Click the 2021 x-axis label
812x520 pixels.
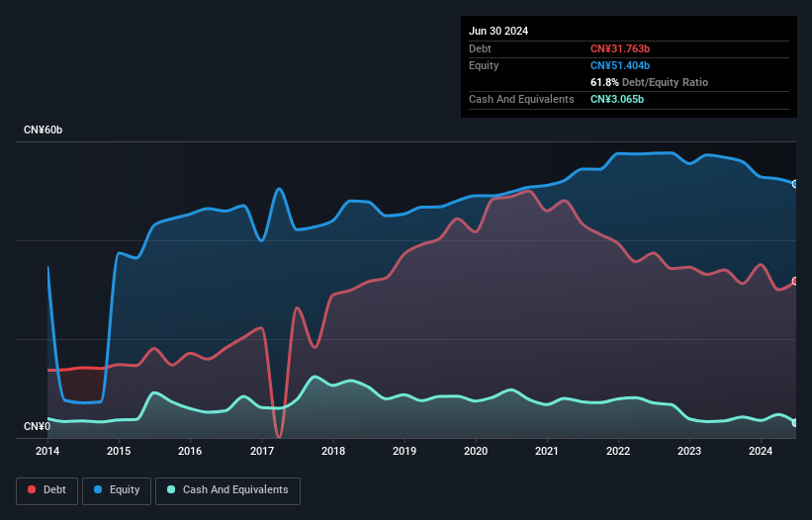pos(547,451)
